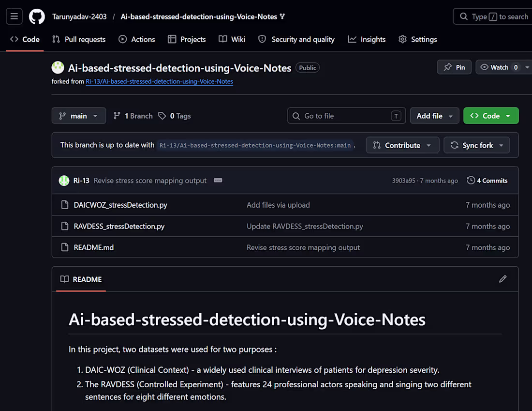This screenshot has width=532, height=411.
Task: Go to GitHub home via Octocat logo
Action: [37, 16]
